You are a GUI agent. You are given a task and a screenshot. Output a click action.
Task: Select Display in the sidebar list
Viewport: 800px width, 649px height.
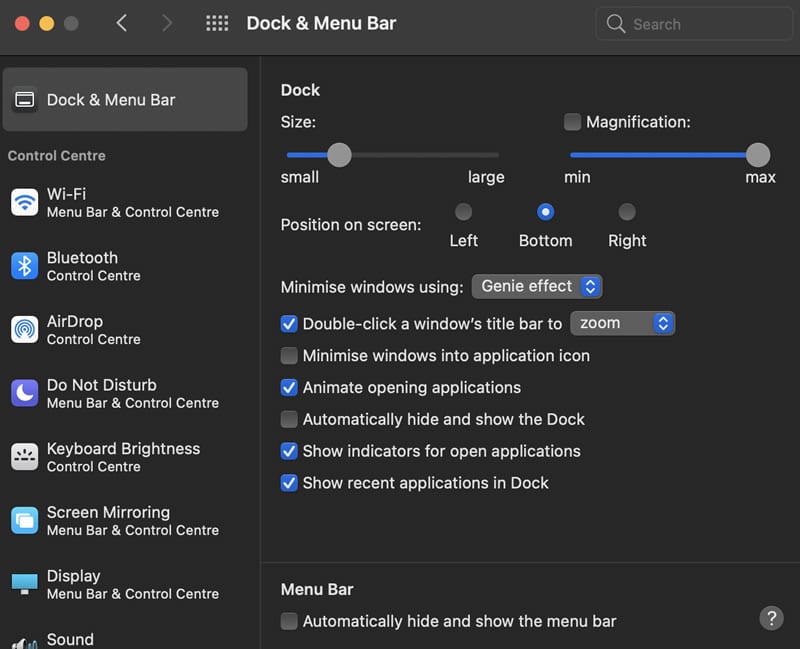[x=125, y=584]
